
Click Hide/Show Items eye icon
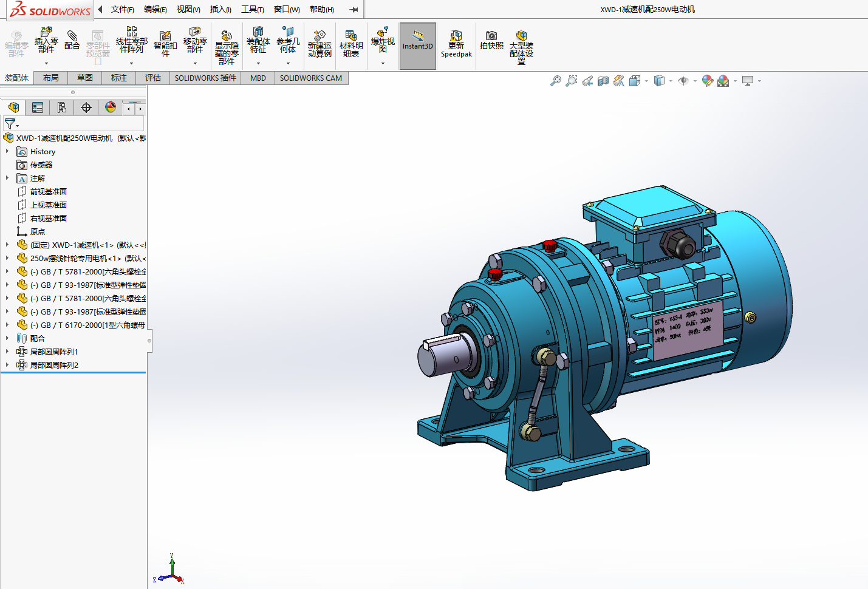(683, 81)
